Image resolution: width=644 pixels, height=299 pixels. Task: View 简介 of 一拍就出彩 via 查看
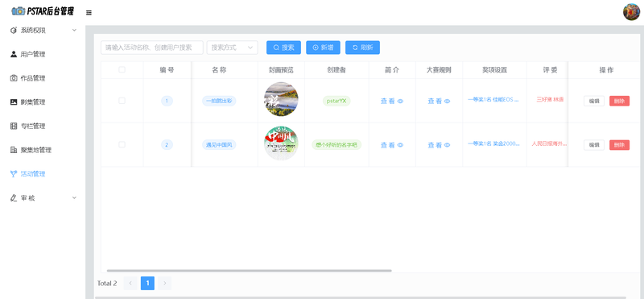(392, 101)
